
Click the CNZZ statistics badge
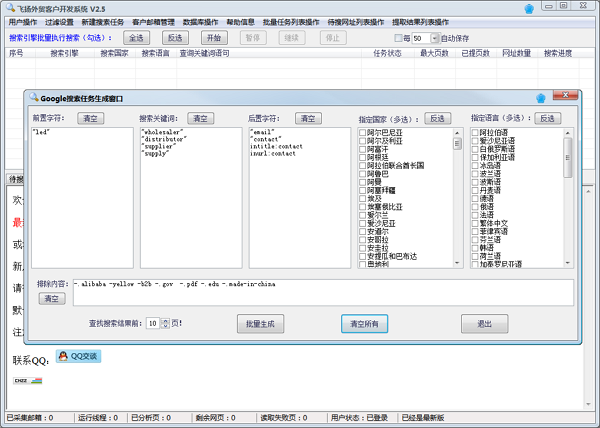[x=28, y=381]
